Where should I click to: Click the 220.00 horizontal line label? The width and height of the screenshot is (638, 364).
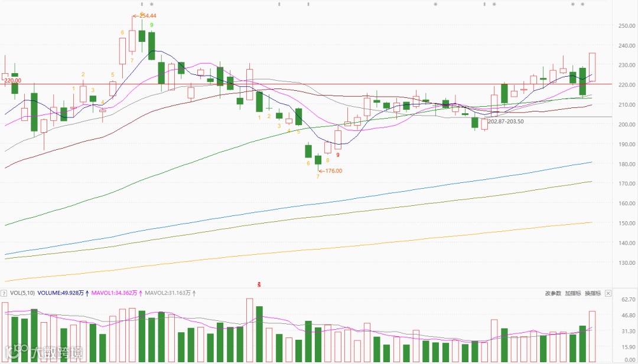tap(12, 80)
